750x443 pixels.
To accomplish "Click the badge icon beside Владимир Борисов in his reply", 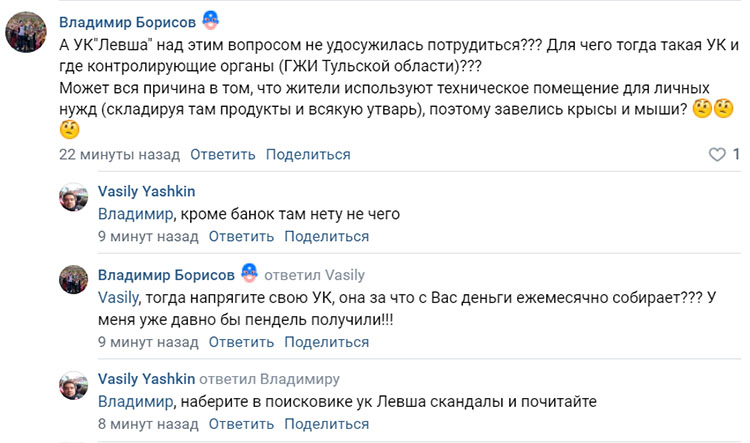I will [250, 274].
